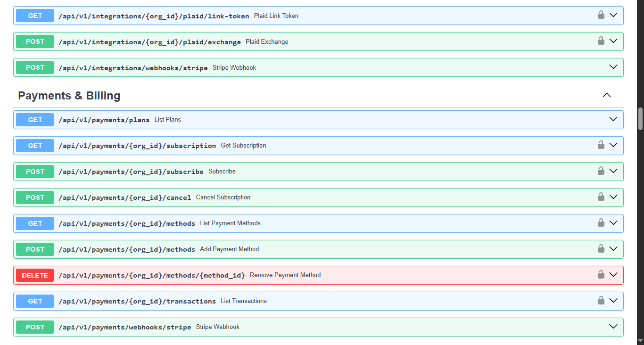The image size is (644, 345).
Task: Expand Get Subscription endpoint chevron
Action: 613,145
